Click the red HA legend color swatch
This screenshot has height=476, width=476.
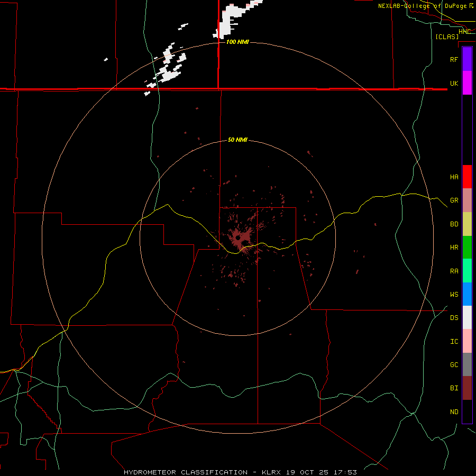pyautogui.click(x=467, y=177)
